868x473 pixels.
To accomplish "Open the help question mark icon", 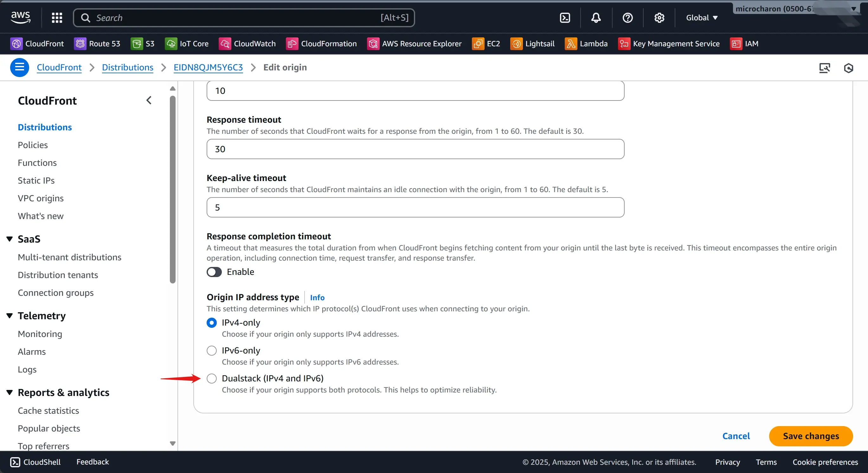I will pos(627,17).
